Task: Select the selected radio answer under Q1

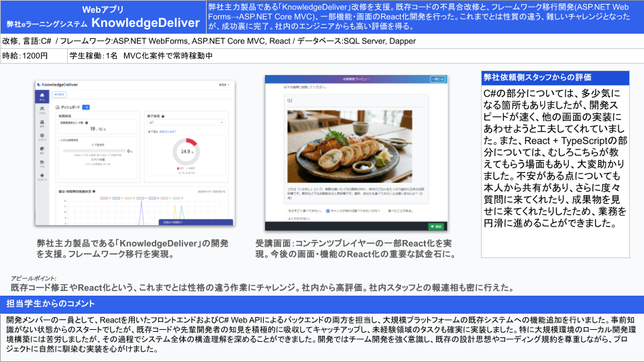Action: coord(328,210)
